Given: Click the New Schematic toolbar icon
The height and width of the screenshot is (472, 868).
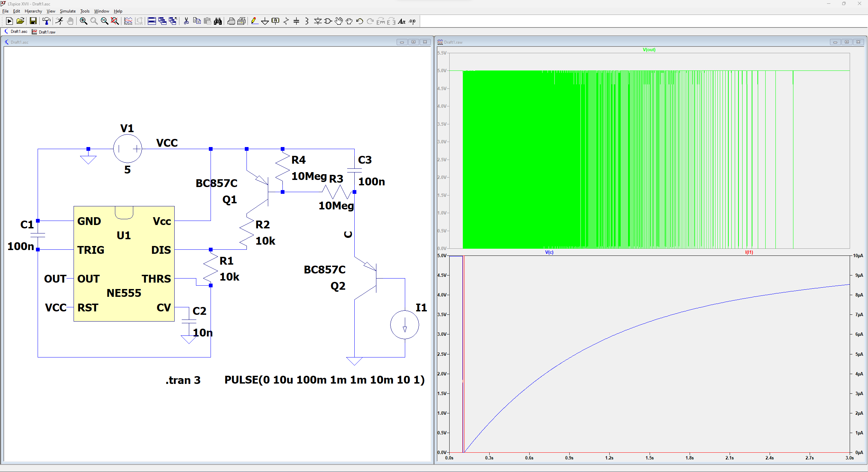Looking at the screenshot, I should [x=9, y=21].
